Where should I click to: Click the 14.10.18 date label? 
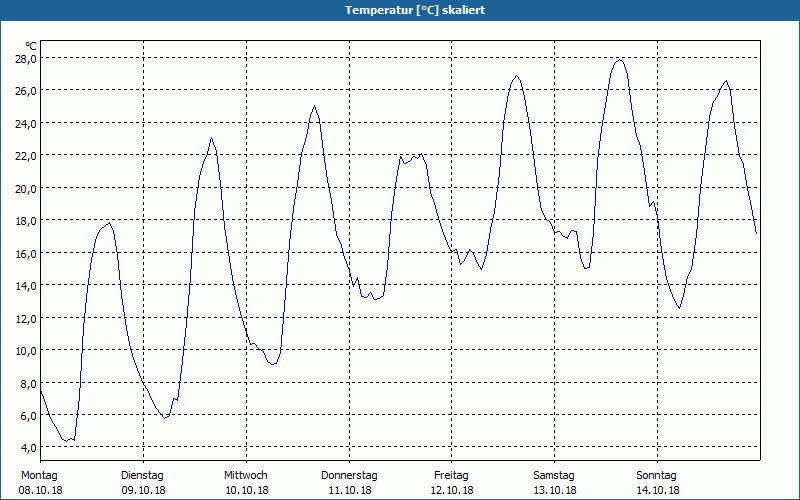658,490
